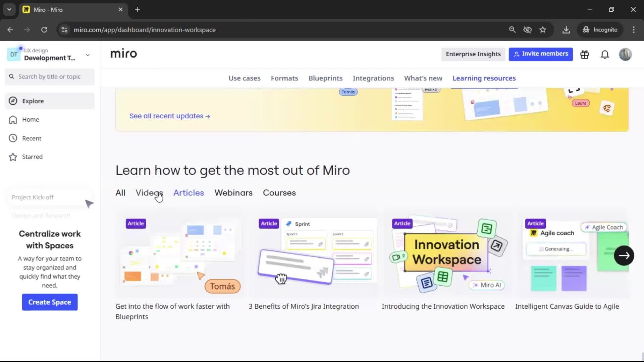Click Enterprise Insights button
This screenshot has width=644, height=362.
(x=473, y=54)
